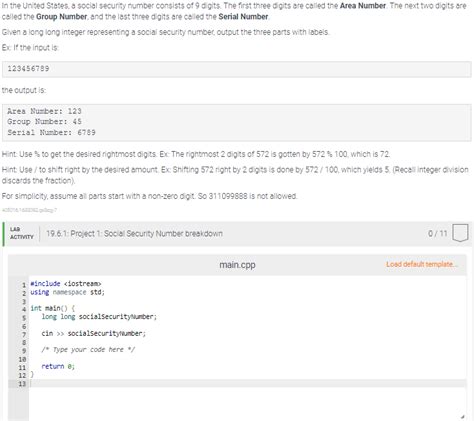Click the sample output box with Area Number
Viewport: 474px width, 421px height.
(x=237, y=122)
